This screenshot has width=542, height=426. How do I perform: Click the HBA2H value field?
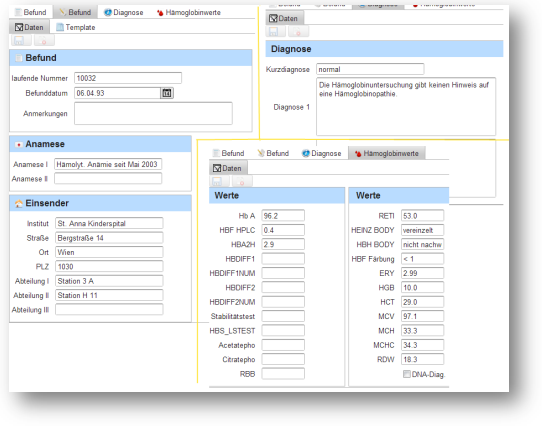pyautogui.click(x=283, y=244)
